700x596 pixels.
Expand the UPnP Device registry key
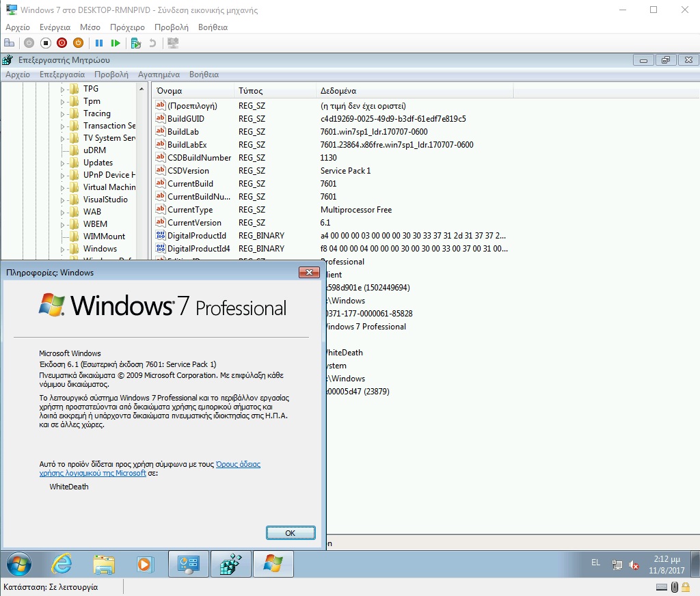coord(62,176)
